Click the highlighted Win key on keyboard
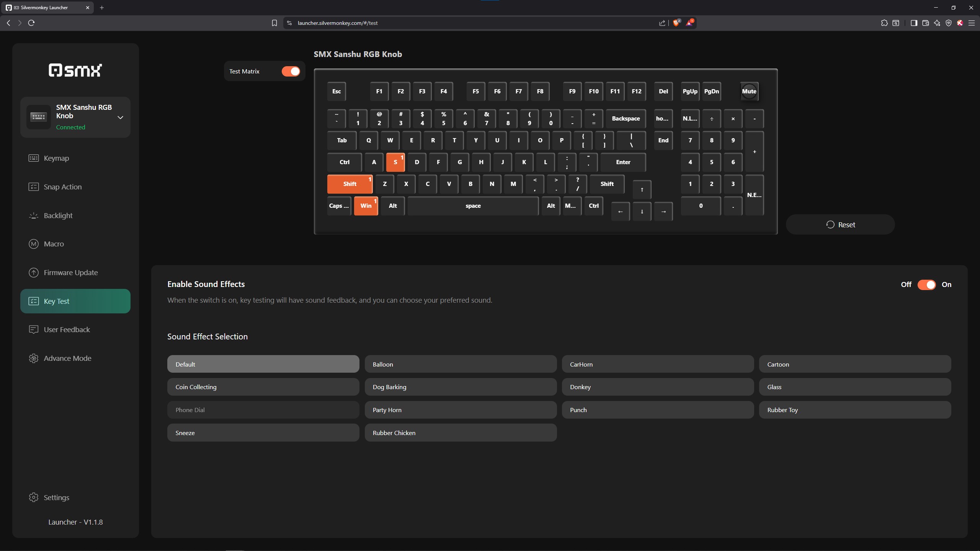The height and width of the screenshot is (551, 980). [366, 206]
